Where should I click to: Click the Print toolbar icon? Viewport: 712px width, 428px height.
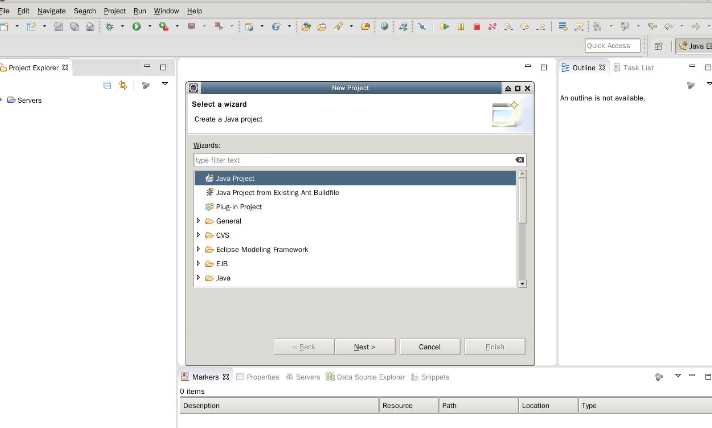90,27
